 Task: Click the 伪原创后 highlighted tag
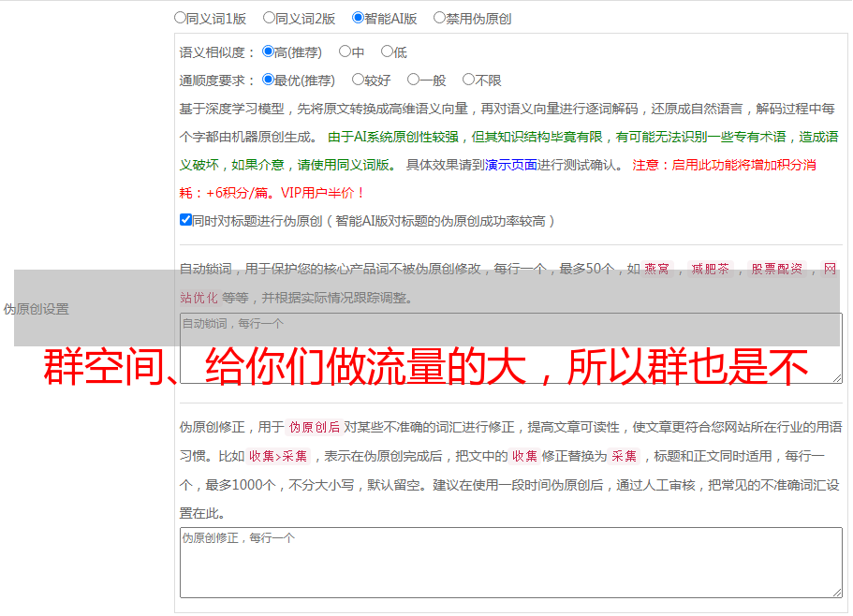pos(315,427)
